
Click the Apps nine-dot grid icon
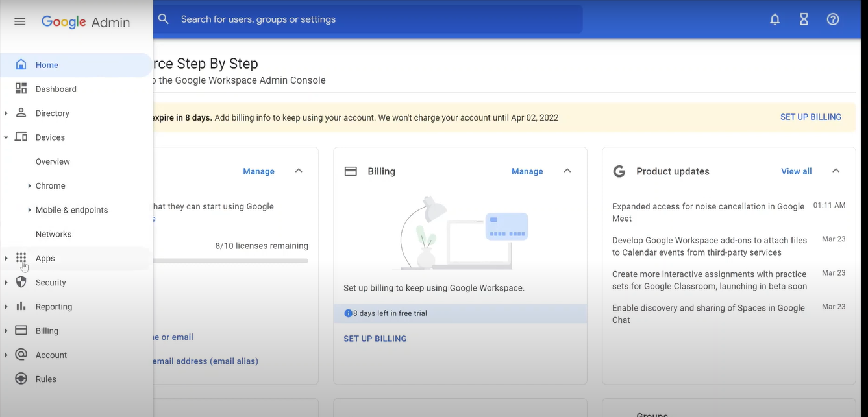coord(21,257)
